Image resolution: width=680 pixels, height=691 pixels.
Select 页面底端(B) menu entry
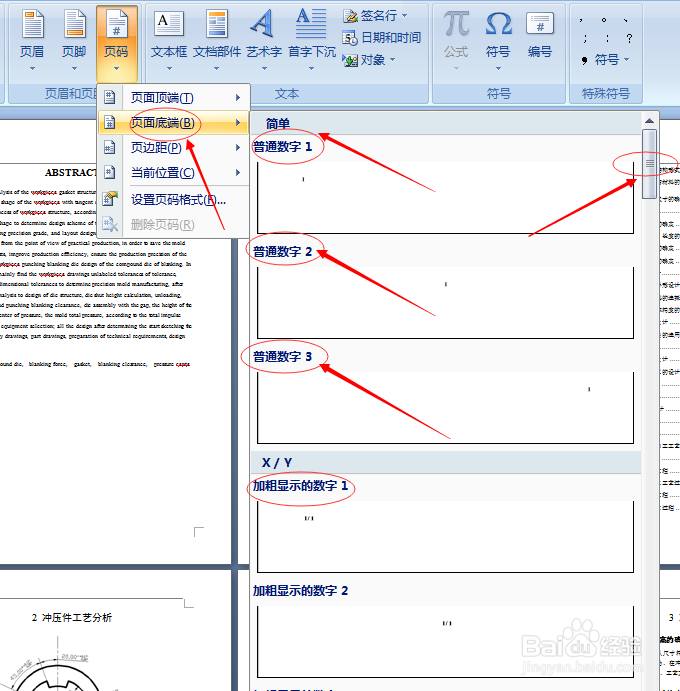tap(174, 122)
